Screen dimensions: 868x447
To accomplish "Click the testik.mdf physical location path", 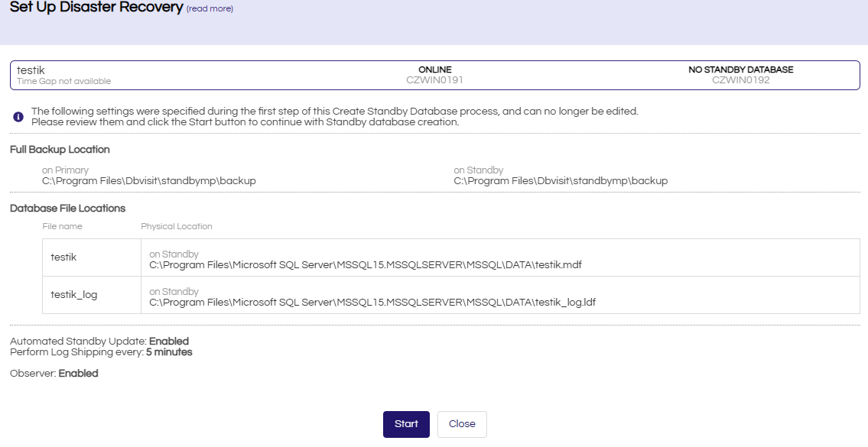I will (x=366, y=265).
